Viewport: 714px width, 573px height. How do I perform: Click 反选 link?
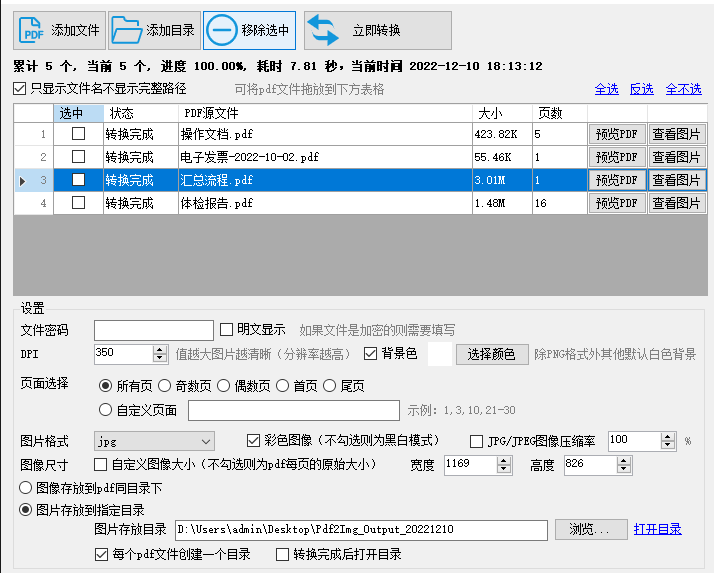point(642,89)
